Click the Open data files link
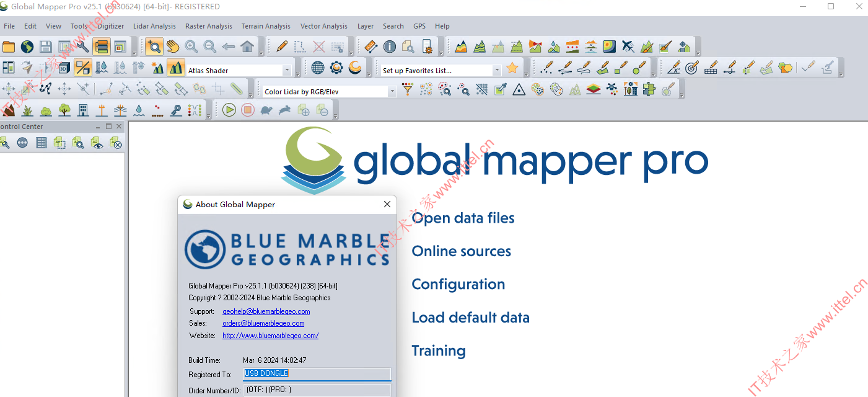This screenshot has width=868, height=397. coord(463,218)
